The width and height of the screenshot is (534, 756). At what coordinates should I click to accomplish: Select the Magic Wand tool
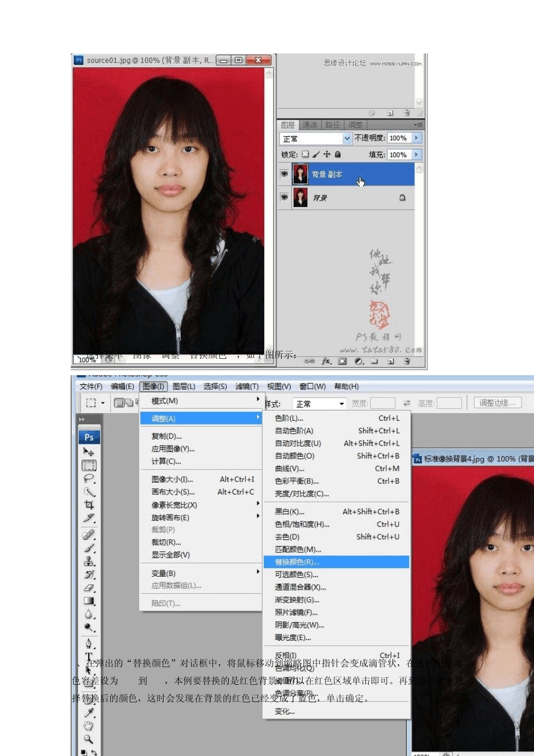click(x=89, y=492)
